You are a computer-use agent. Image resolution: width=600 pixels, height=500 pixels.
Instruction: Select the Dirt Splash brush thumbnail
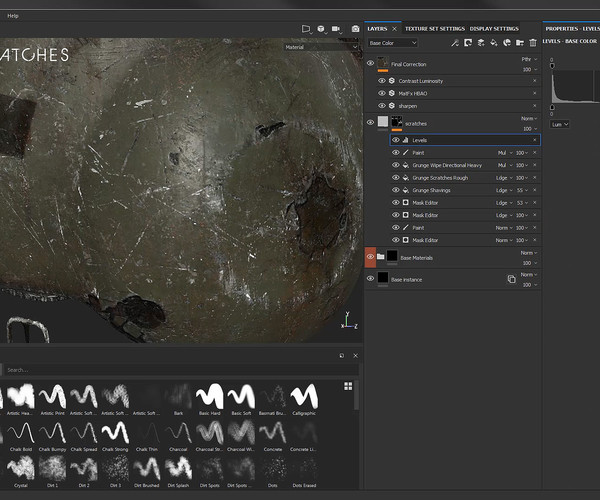178,469
